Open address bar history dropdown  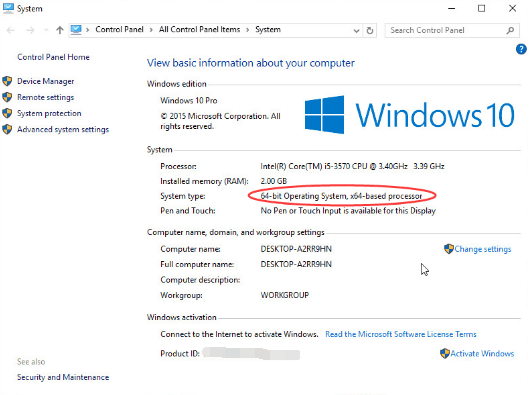pos(356,31)
